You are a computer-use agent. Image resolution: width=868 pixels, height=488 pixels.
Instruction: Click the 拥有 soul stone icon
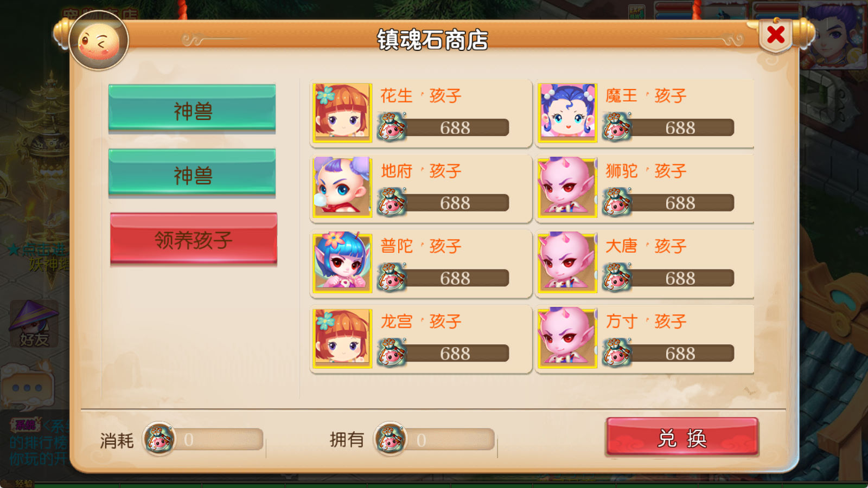tap(390, 439)
